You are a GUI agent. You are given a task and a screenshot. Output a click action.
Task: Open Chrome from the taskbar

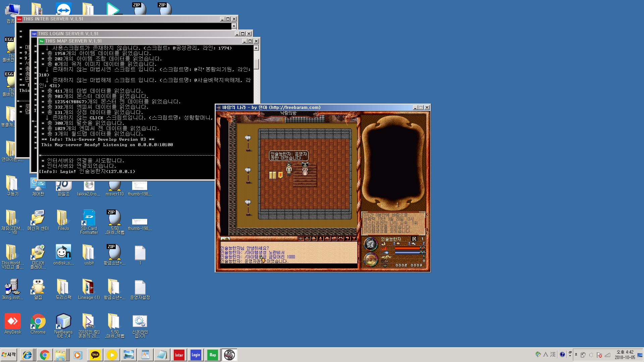click(x=45, y=355)
